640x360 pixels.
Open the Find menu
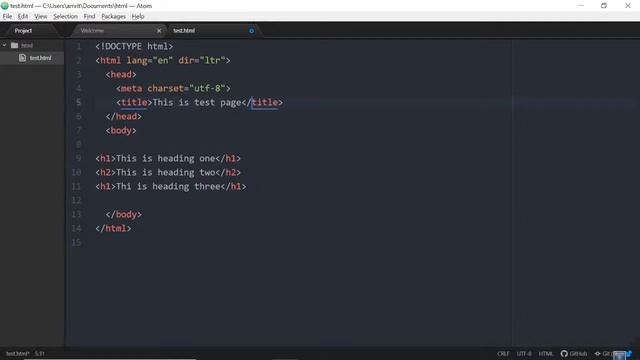tap(89, 16)
